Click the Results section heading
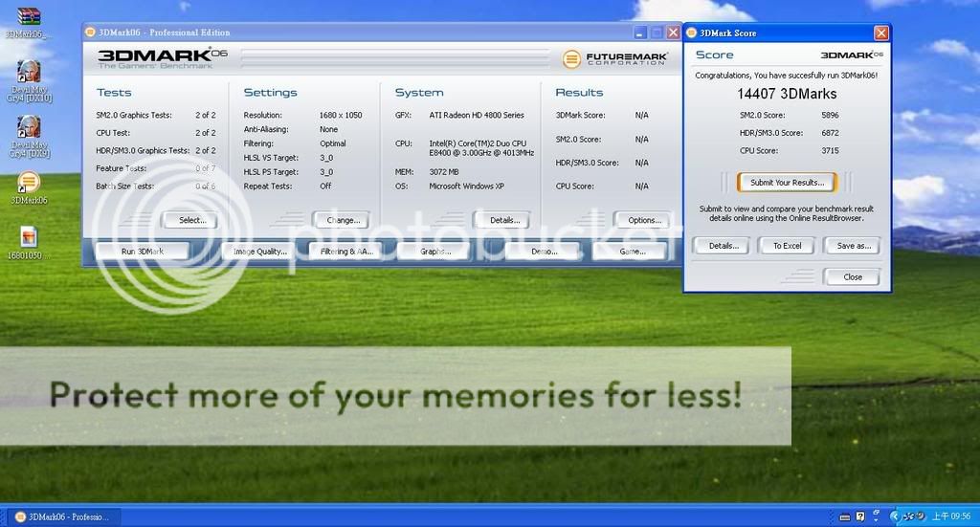The width and height of the screenshot is (980, 527). (x=579, y=93)
